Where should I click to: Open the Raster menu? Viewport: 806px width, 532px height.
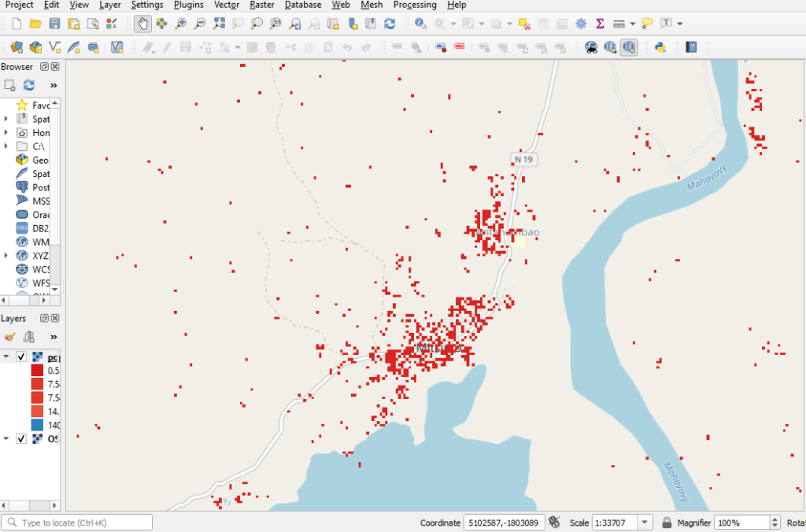pyautogui.click(x=262, y=5)
